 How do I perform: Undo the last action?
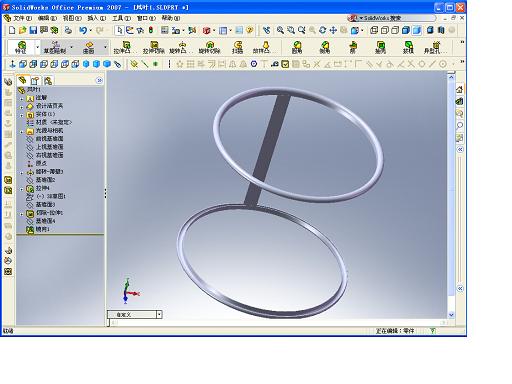[82, 30]
